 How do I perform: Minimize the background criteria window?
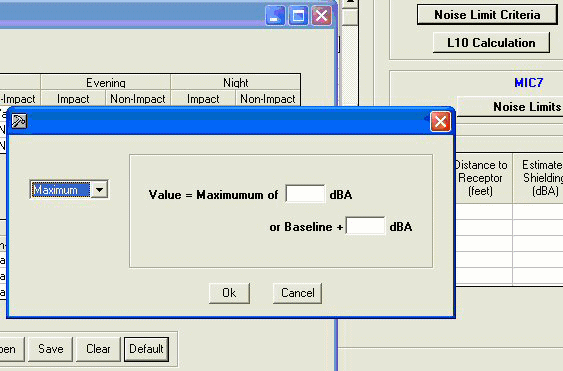(275, 16)
